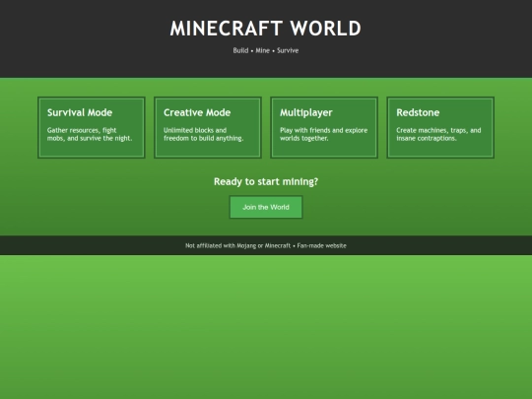
Task: Open the Survival Mode card
Action: point(92,127)
